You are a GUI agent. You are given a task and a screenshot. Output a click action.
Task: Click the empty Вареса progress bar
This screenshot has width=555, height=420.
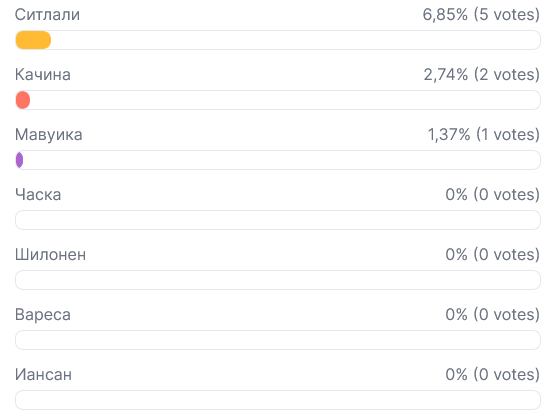pyautogui.click(x=278, y=340)
